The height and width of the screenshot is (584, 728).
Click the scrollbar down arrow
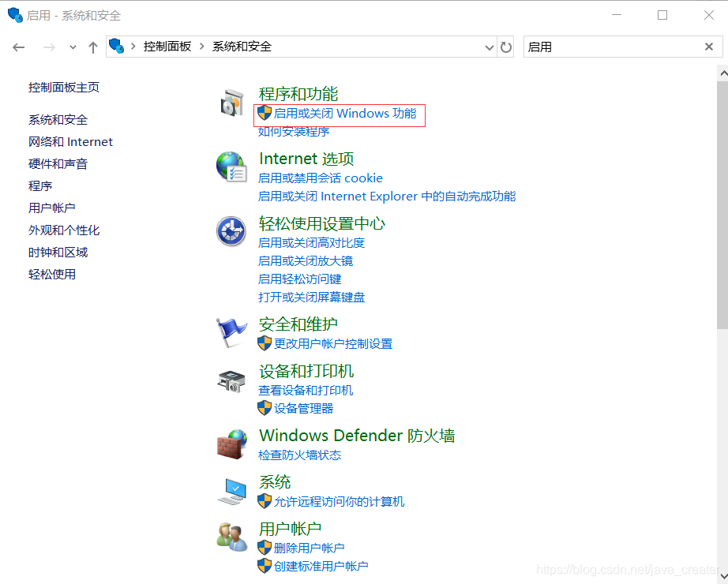[x=723, y=577]
